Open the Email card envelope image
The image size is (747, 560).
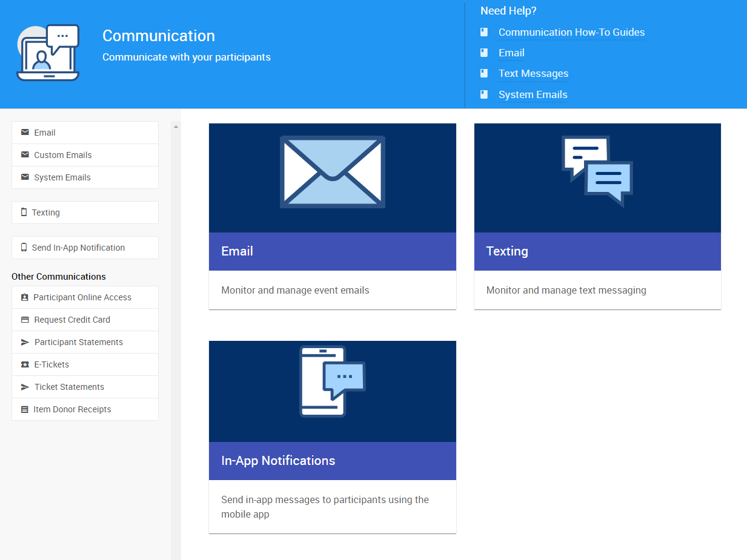click(332, 173)
